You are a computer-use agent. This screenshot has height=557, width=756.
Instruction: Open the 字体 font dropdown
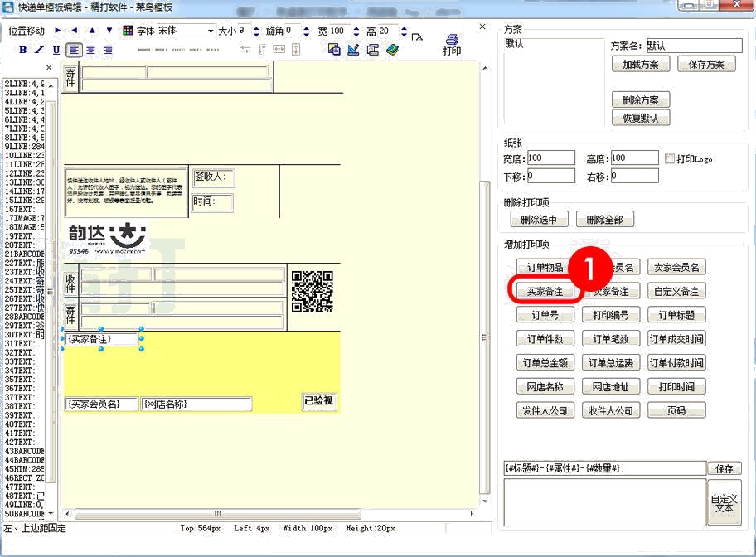[x=211, y=31]
